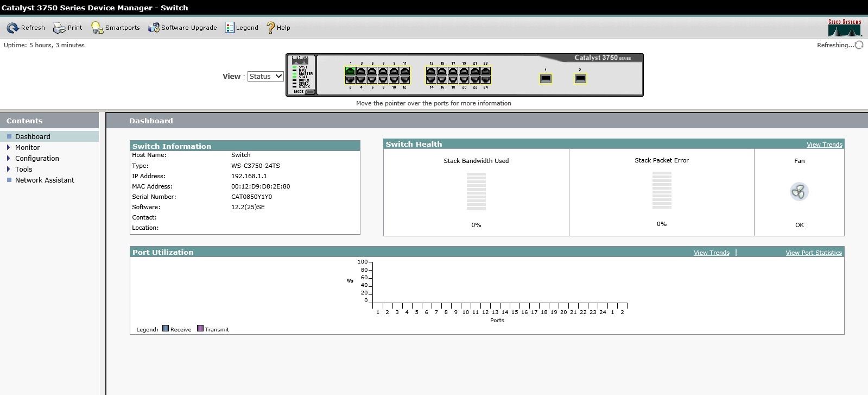The image size is (868, 395).
Task: Click the Cisco Systems logo
Action: point(845,28)
